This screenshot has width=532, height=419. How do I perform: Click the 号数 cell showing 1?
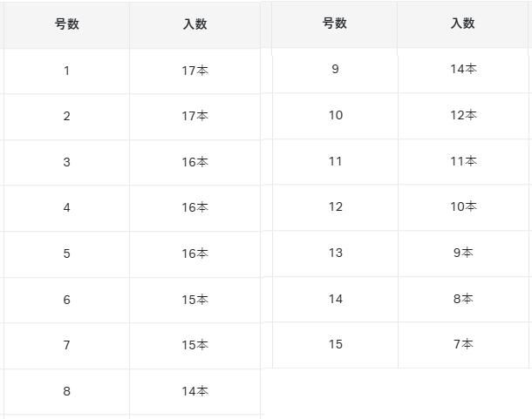click(66, 71)
